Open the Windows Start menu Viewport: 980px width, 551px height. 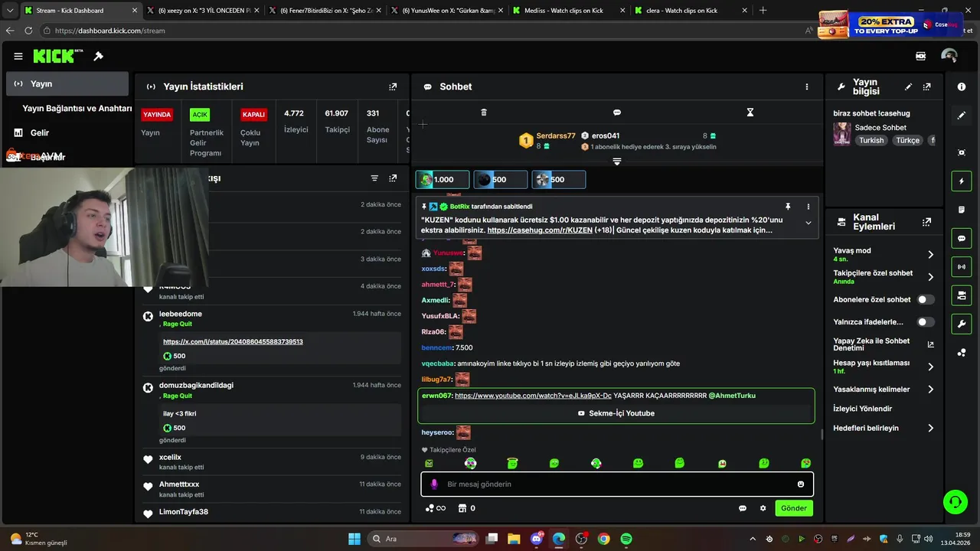[354, 539]
